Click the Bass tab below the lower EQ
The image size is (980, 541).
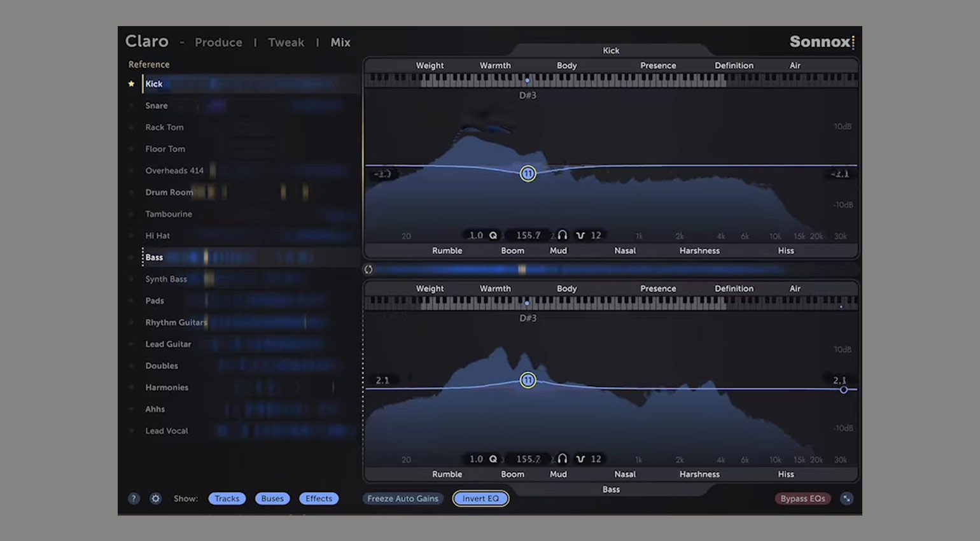[x=611, y=489]
